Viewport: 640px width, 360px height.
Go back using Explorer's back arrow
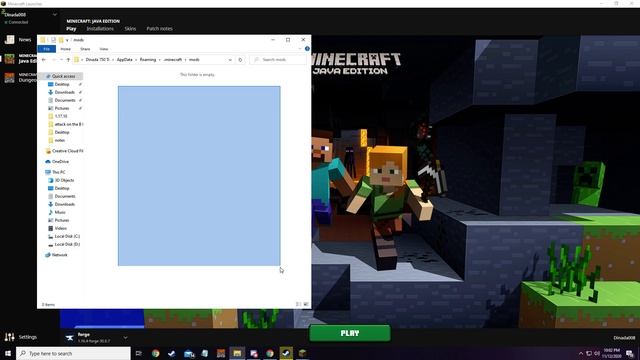click(44, 60)
